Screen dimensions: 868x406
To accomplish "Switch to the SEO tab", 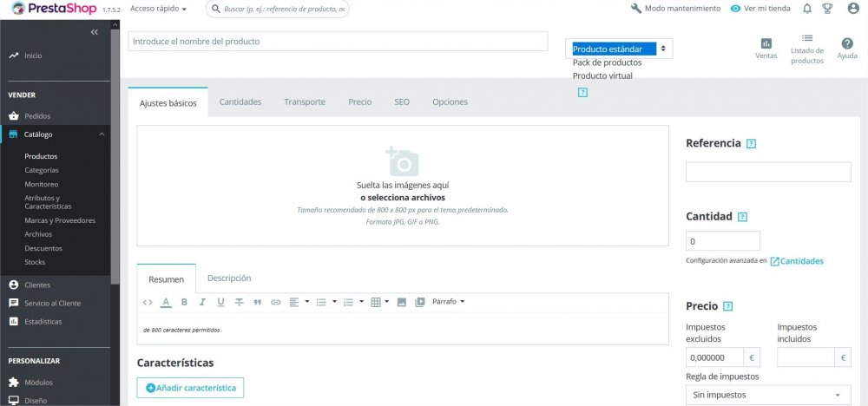I will pos(402,101).
